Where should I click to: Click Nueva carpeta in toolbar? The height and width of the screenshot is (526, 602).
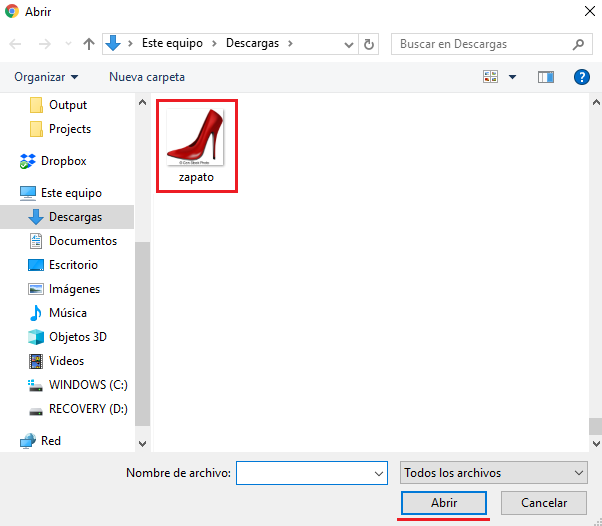(147, 77)
